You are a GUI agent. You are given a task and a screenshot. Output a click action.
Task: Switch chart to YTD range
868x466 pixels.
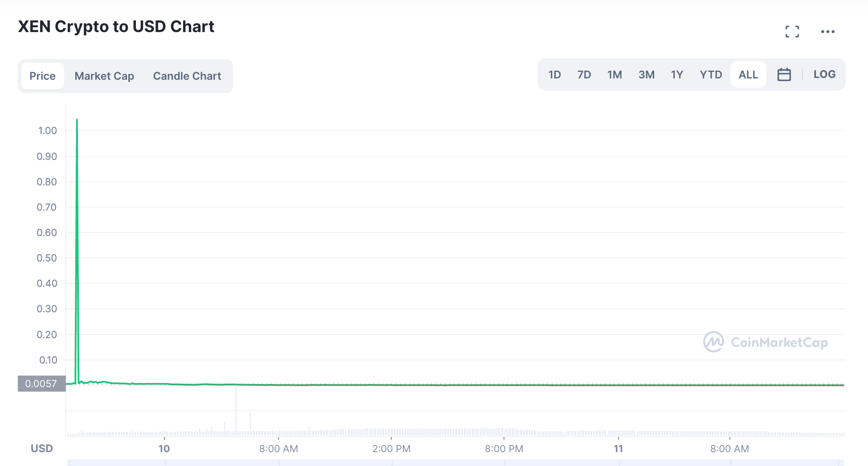click(x=710, y=74)
